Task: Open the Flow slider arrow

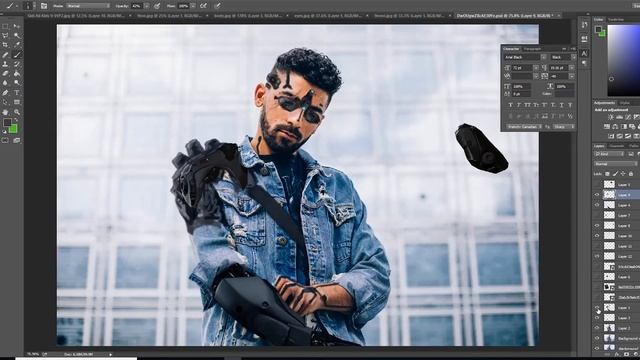Action: [x=193, y=6]
